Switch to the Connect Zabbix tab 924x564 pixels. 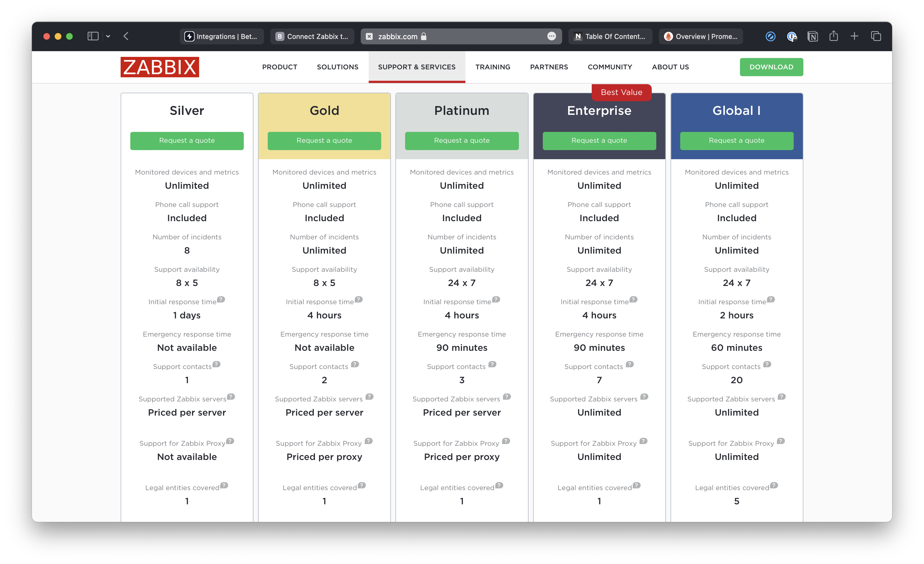pos(312,36)
